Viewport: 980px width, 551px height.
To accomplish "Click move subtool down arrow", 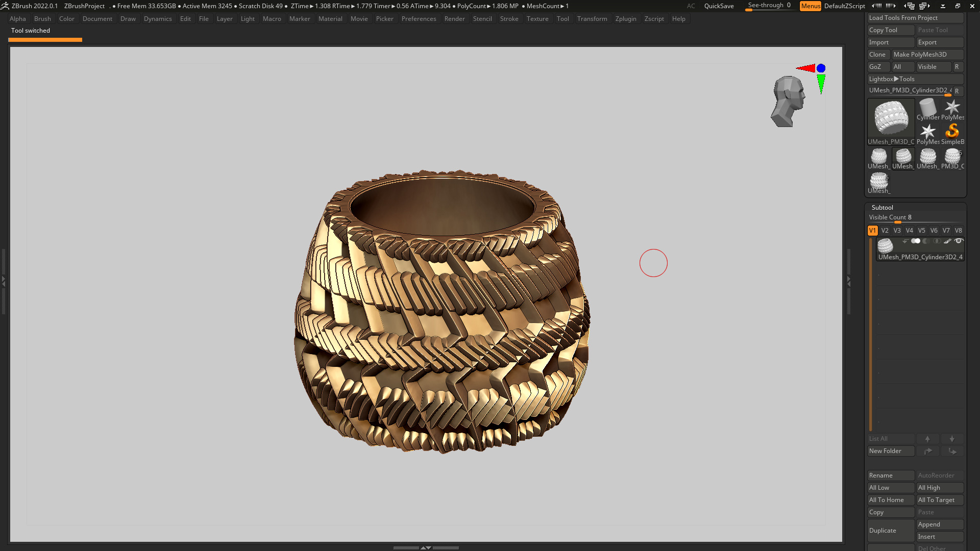I will coord(952,439).
